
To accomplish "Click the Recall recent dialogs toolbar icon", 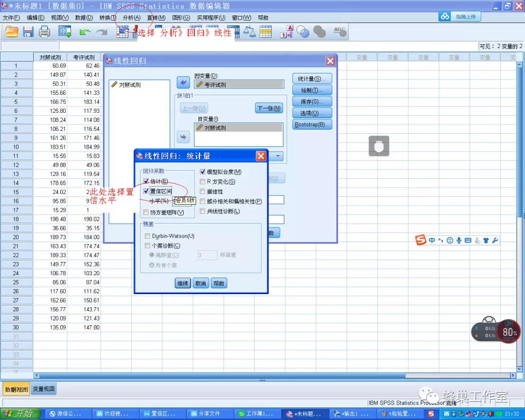I will pos(65,32).
